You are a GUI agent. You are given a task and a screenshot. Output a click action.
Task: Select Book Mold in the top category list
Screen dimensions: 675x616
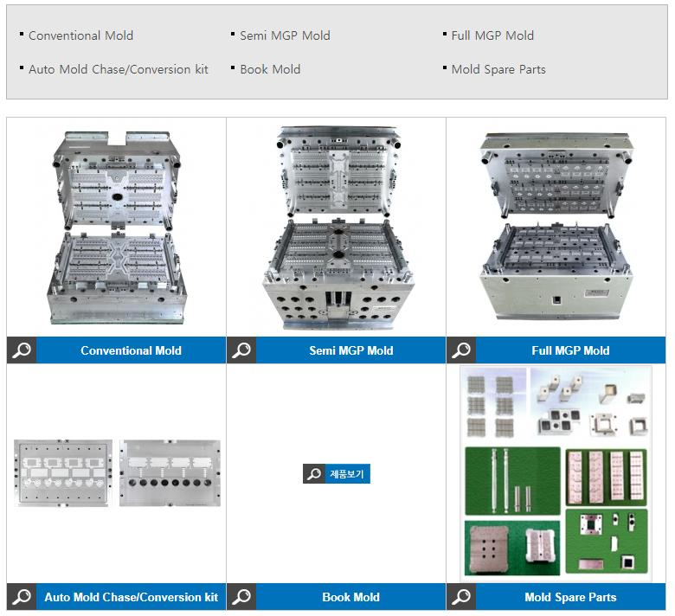pos(270,69)
